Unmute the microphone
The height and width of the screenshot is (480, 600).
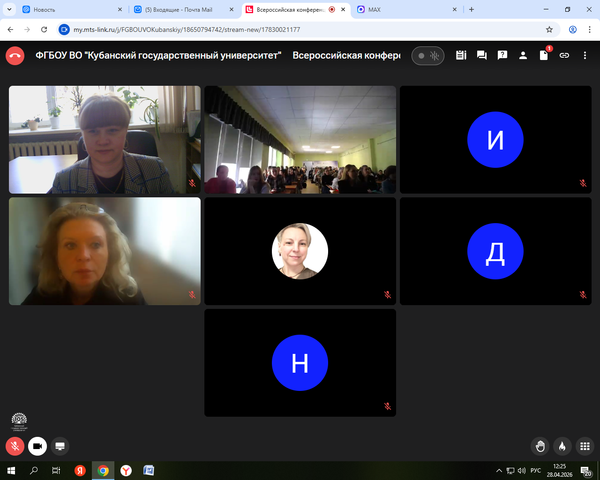pyautogui.click(x=15, y=446)
